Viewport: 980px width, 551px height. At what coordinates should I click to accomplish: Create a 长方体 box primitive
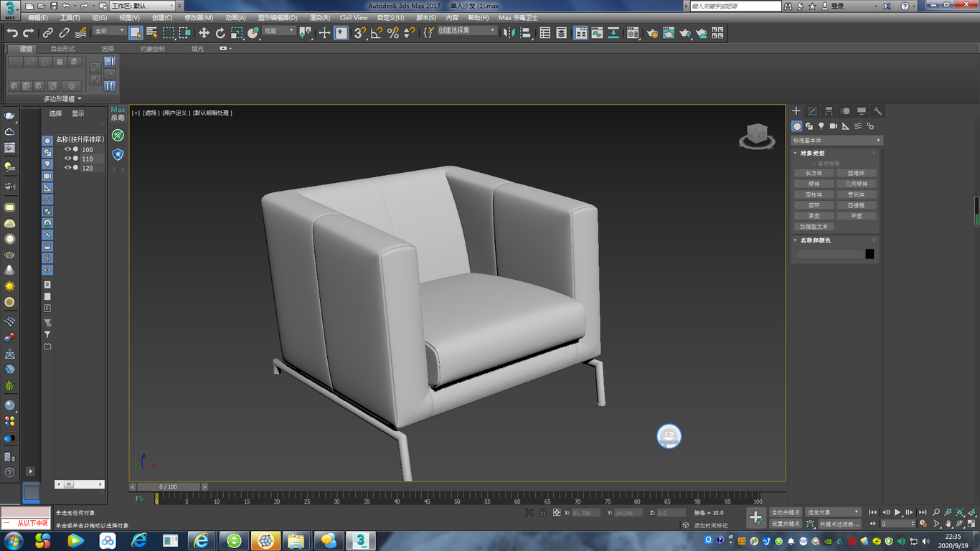coord(814,173)
